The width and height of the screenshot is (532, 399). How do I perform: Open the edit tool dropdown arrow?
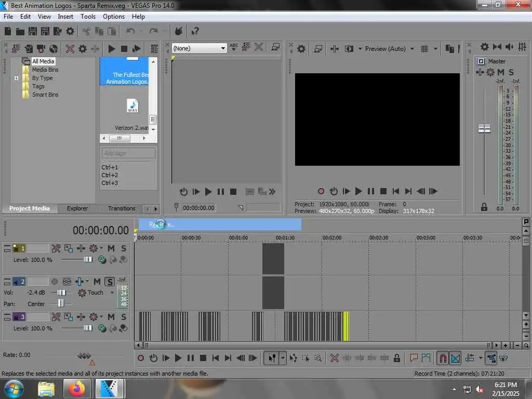point(283,358)
